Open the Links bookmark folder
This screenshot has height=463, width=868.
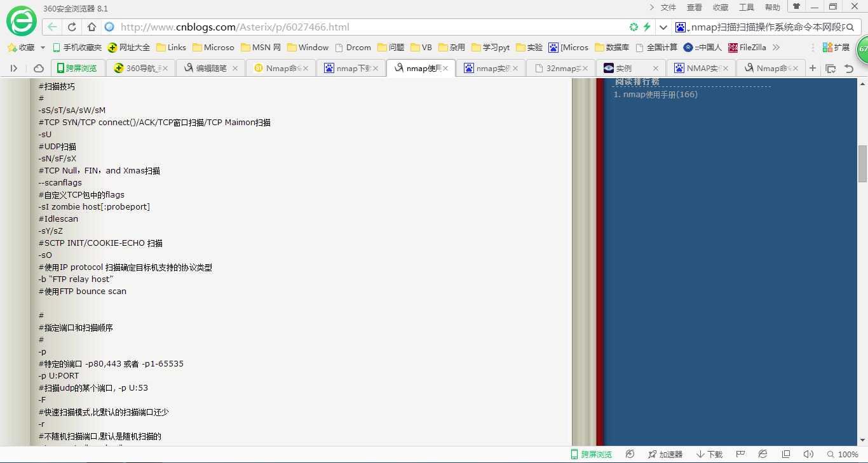[x=171, y=48]
